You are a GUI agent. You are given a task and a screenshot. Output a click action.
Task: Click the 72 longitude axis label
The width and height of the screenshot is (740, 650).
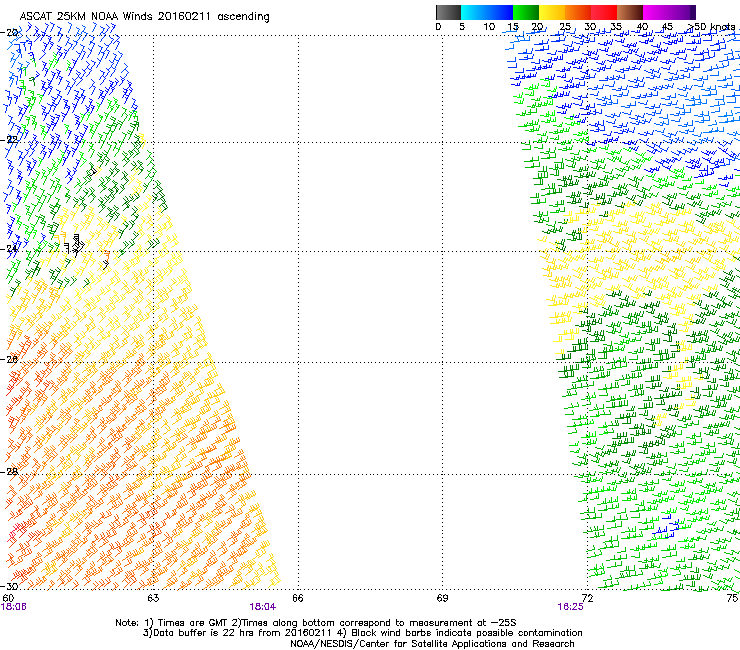pos(587,598)
